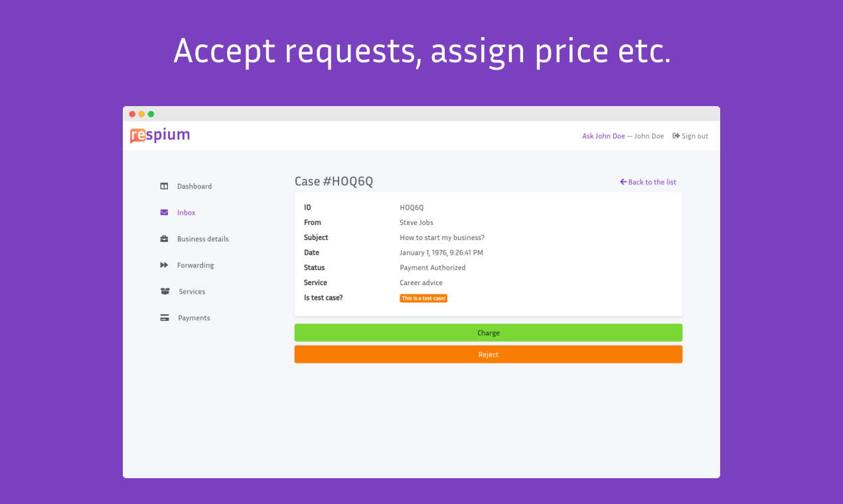The width and height of the screenshot is (843, 504).
Task: Click the green traffic light window control
Action: (151, 113)
